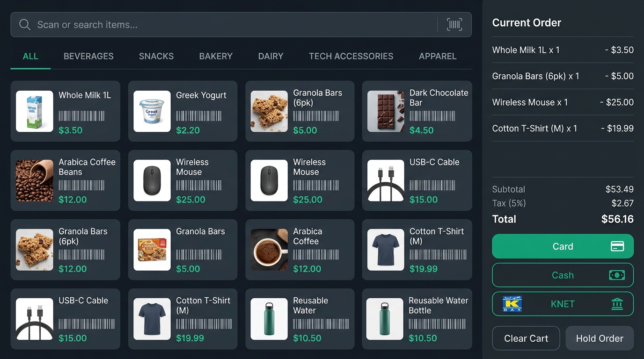Click the blue and yellow KNET logo
Image resolution: width=644 pixels, height=359 pixels.
[512, 304]
